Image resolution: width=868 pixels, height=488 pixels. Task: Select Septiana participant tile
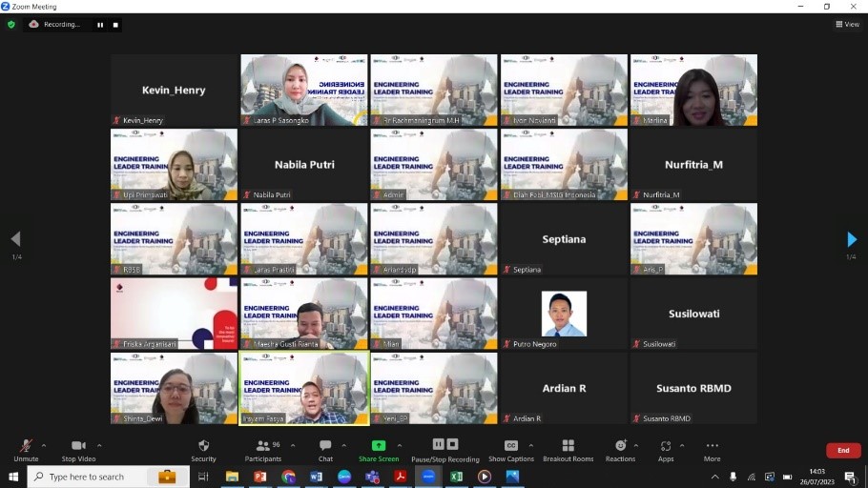pos(564,239)
